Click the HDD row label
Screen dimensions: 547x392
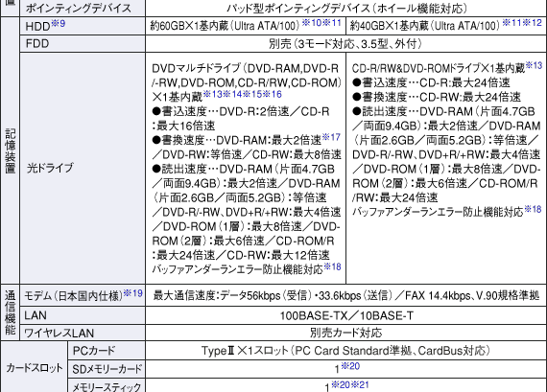(37, 27)
